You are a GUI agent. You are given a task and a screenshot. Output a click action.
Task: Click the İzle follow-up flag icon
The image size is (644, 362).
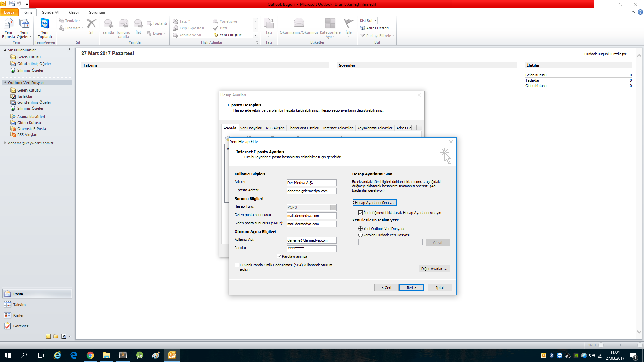pos(348,23)
